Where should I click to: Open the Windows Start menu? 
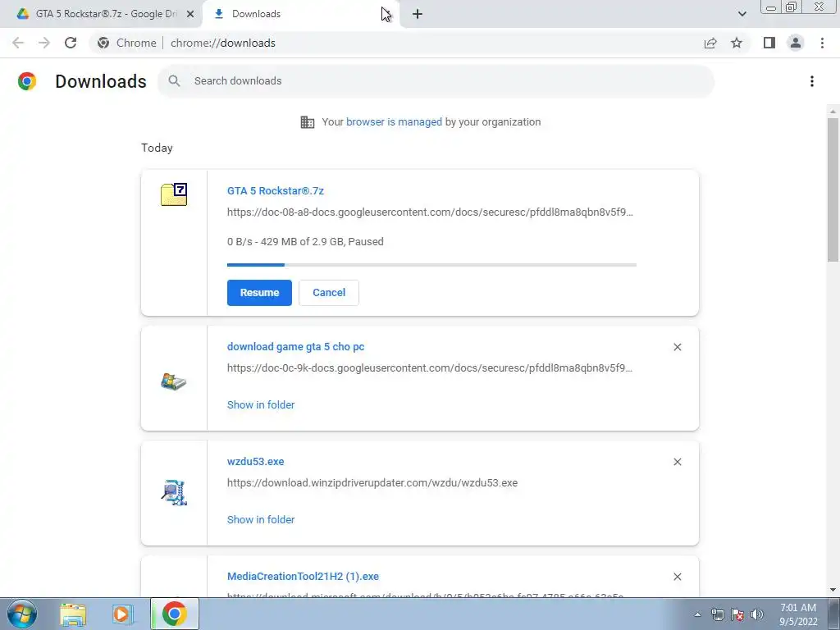(x=22, y=614)
